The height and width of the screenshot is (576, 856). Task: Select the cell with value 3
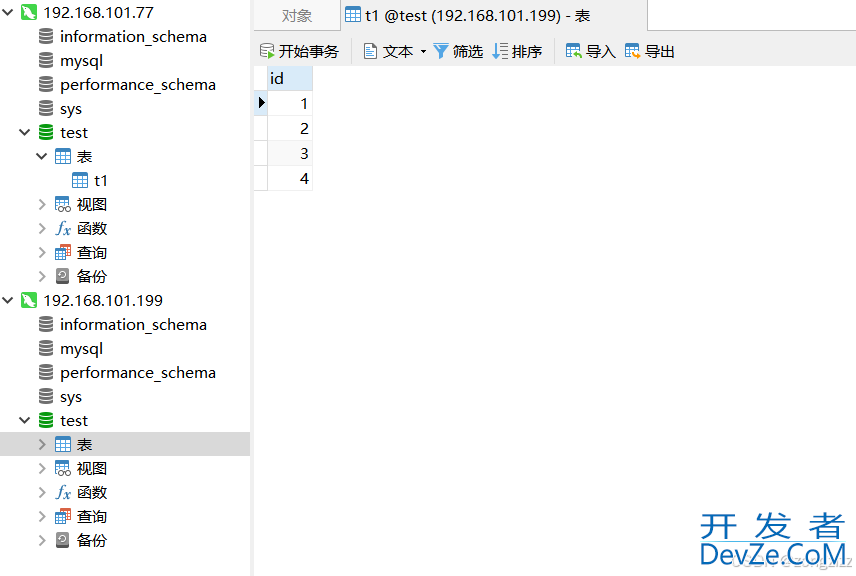point(290,153)
